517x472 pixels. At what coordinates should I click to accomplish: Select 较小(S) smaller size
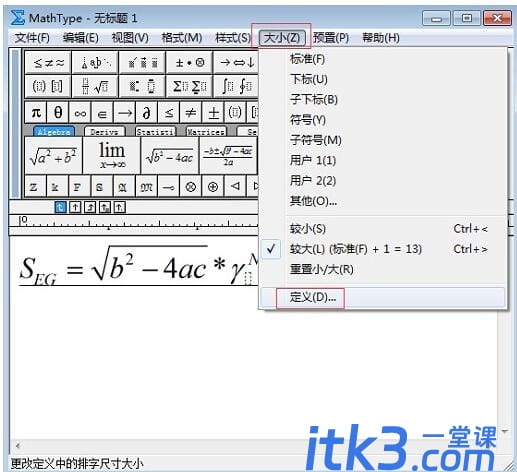(x=382, y=229)
